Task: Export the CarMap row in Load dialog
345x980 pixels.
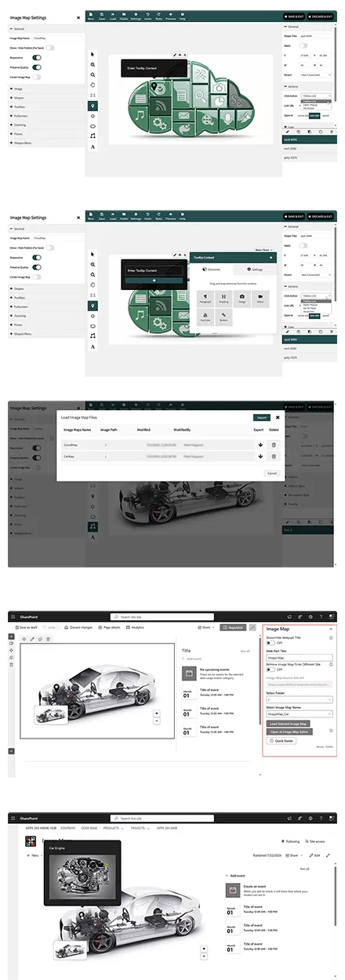Action: pos(260,456)
